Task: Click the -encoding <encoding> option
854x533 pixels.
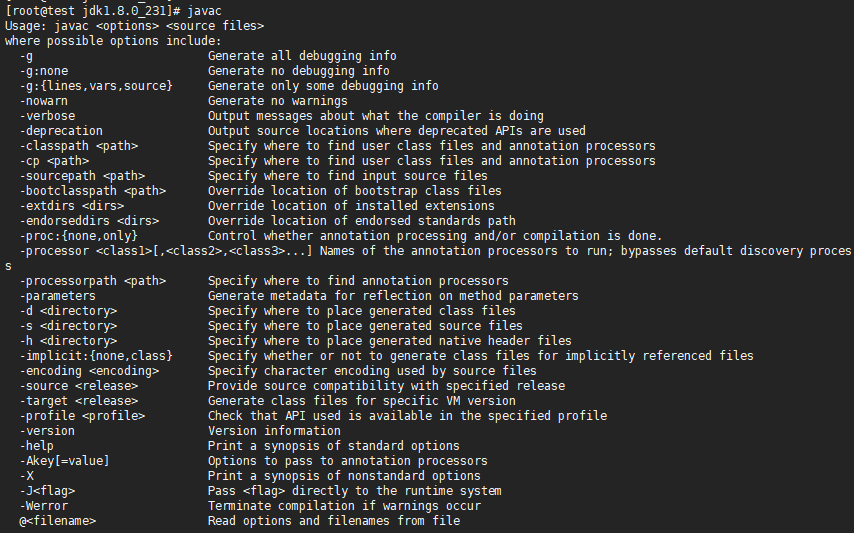Action: pyautogui.click(x=89, y=371)
